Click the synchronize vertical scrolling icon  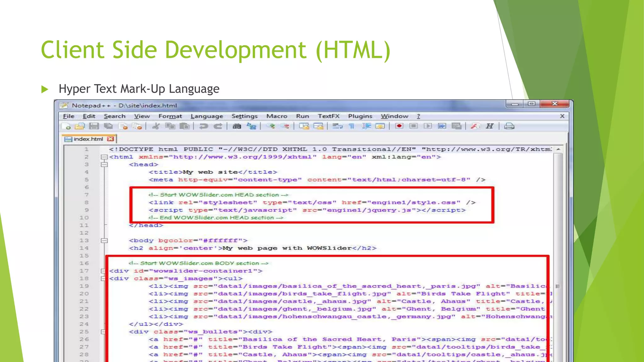[304, 126]
